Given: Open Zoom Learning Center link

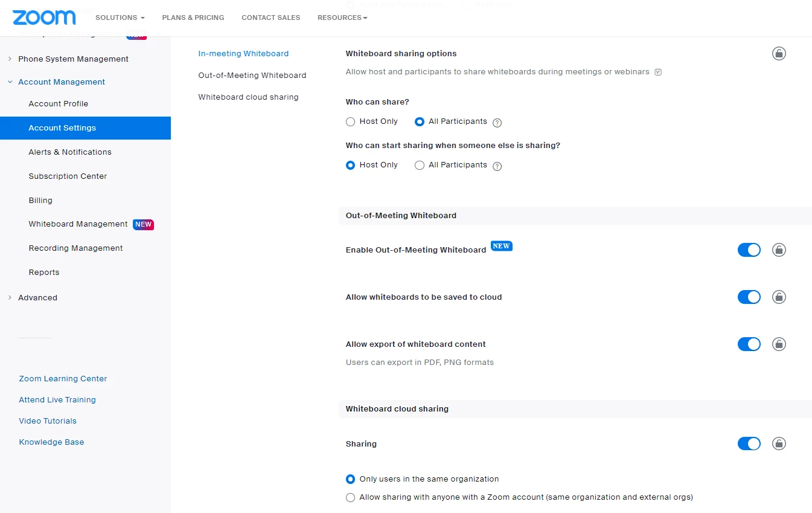Looking at the screenshot, I should click(63, 379).
